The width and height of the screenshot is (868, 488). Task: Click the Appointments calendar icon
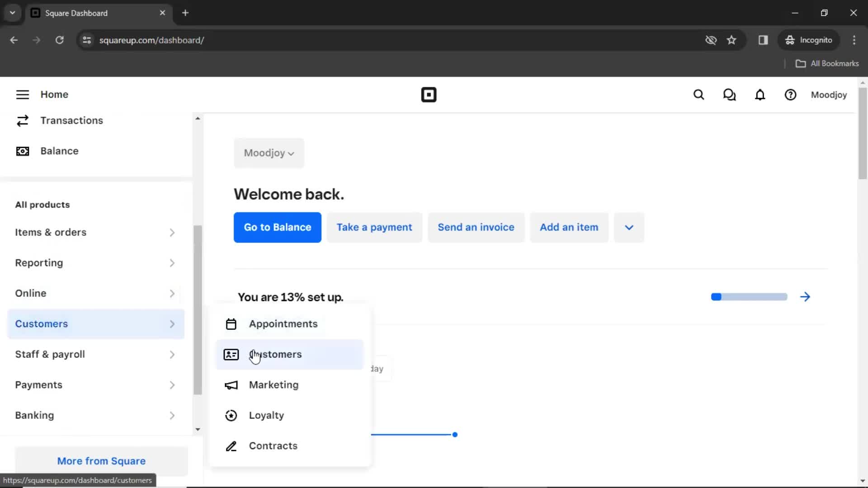(x=231, y=324)
